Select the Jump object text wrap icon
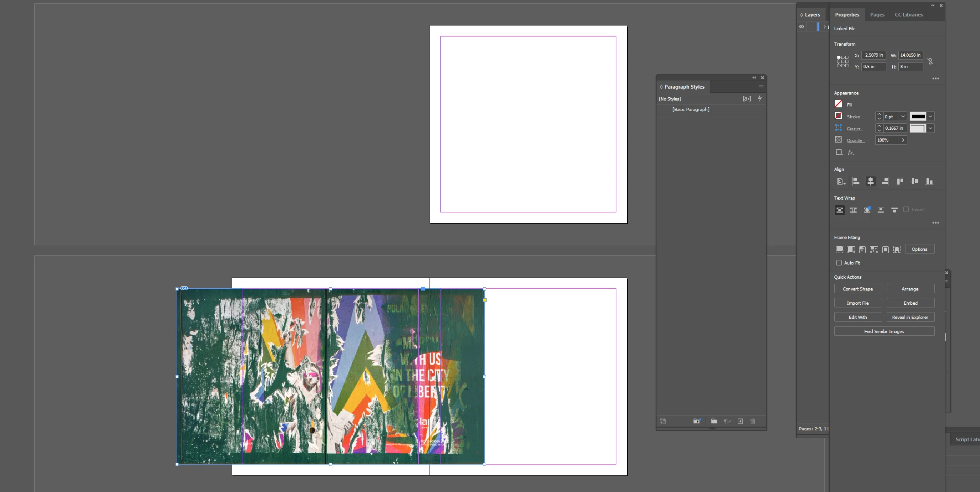 [x=880, y=210]
